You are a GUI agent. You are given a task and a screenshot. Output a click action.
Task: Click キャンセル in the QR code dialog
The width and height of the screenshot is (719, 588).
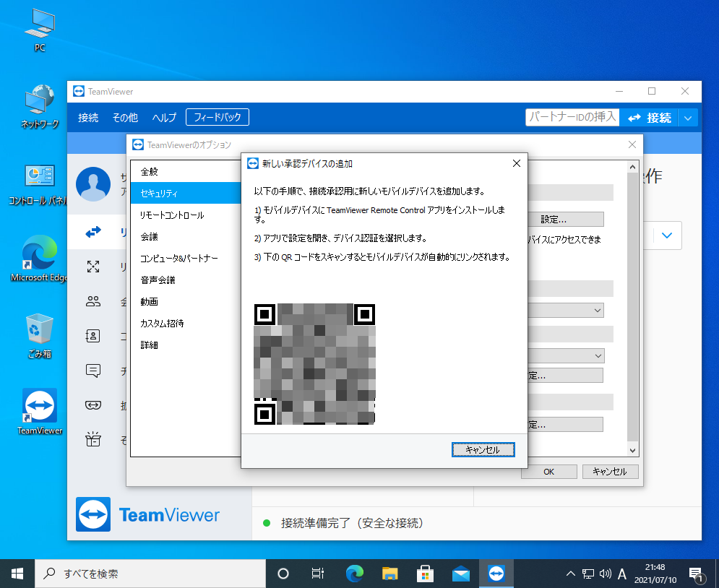click(x=483, y=449)
